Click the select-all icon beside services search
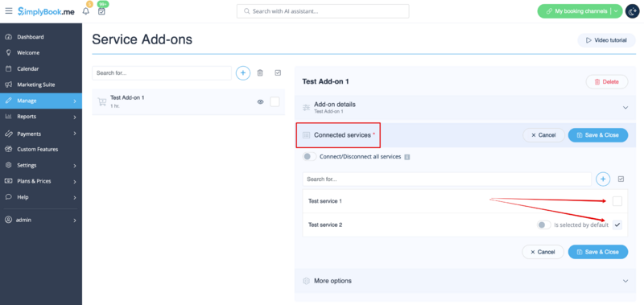 [621, 179]
